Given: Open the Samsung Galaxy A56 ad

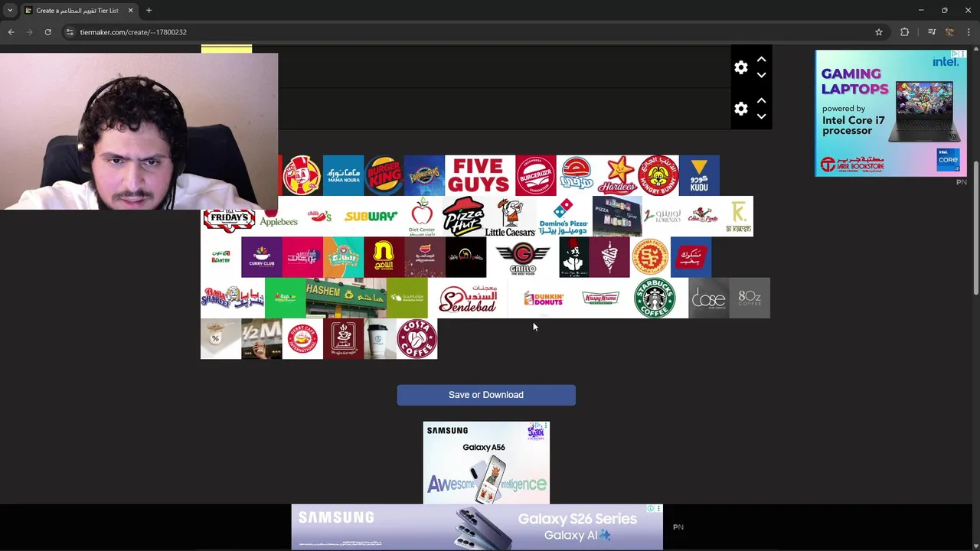Looking at the screenshot, I should pyautogui.click(x=486, y=463).
